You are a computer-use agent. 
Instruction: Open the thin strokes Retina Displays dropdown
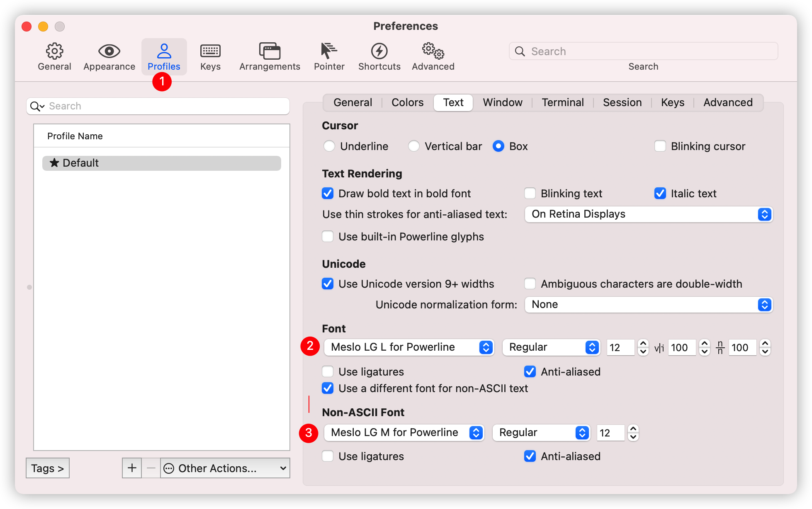649,214
